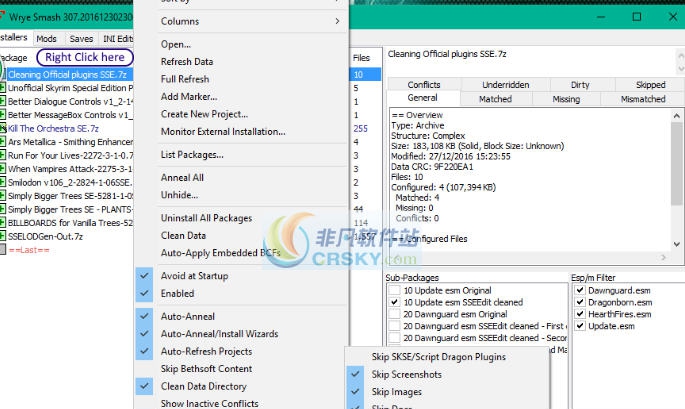Click the green icon beside SSELODGen-Out.7z
This screenshot has width=685, height=409.
tap(2, 236)
